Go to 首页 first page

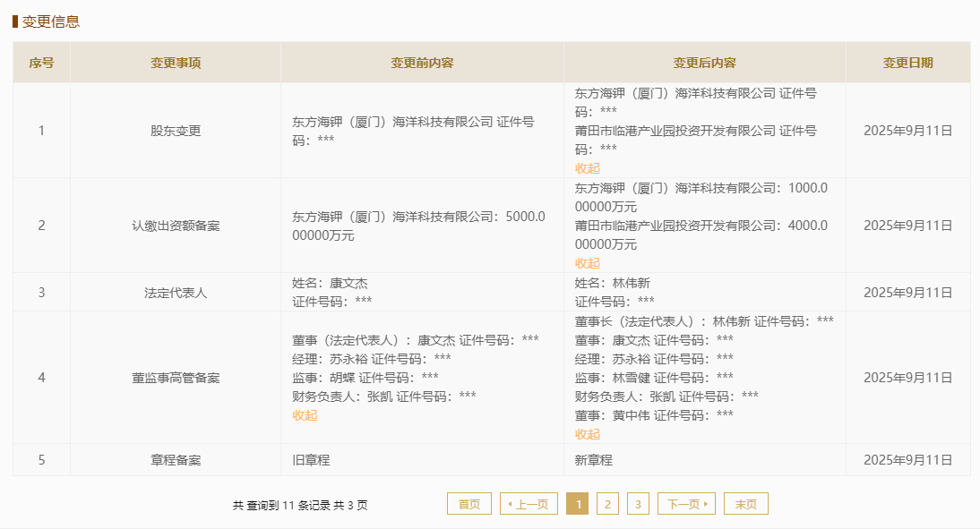tap(469, 504)
